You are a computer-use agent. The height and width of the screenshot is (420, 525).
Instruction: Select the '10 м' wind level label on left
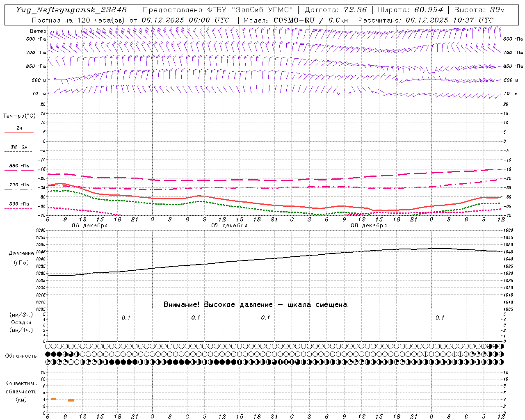[x=39, y=94]
